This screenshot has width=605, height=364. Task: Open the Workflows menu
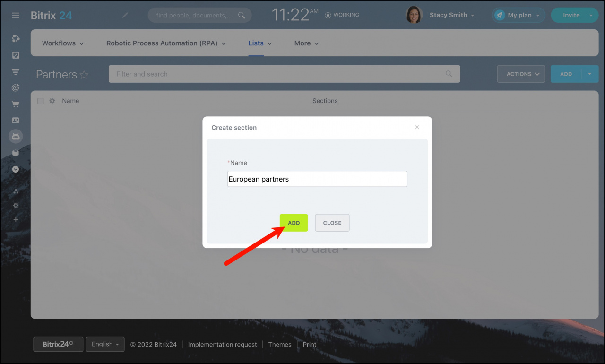click(59, 43)
